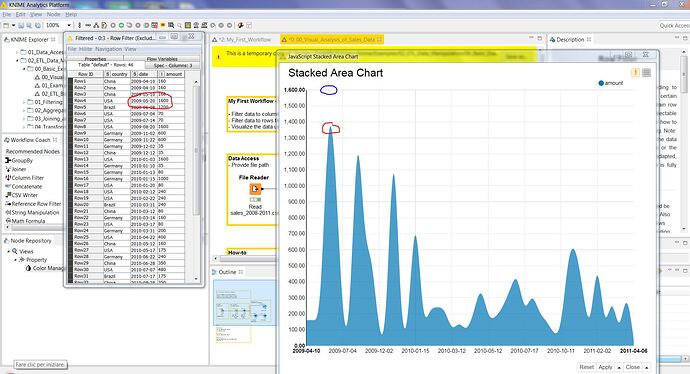Select the Color Manager node icon
Image resolution: width=690 pixels, height=374 pixels.
click(29, 268)
